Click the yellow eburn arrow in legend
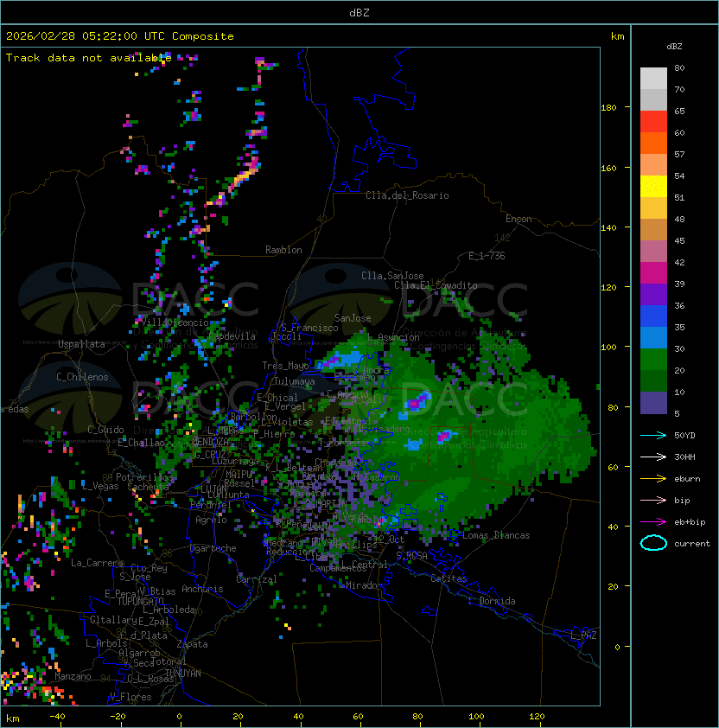719x728 pixels. 653,479
